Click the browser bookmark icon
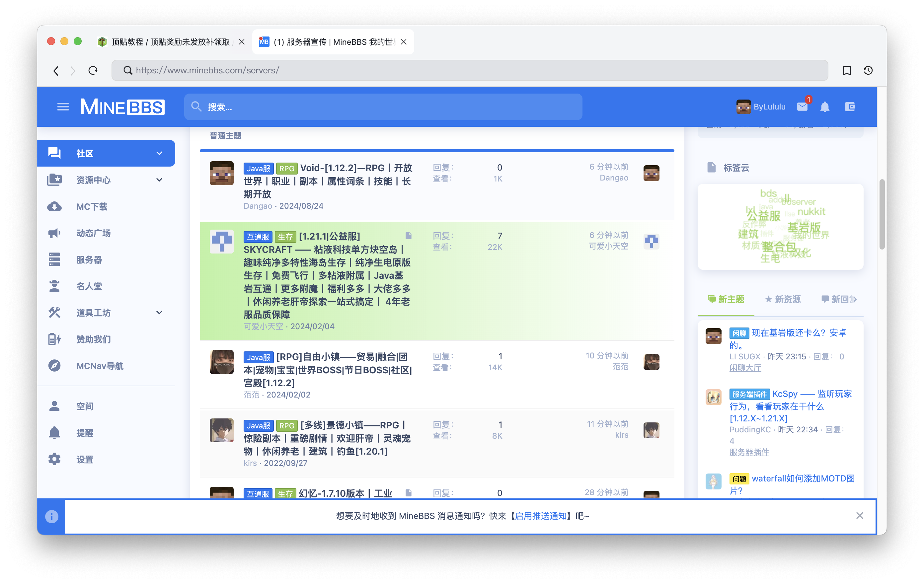924x584 pixels. (847, 71)
